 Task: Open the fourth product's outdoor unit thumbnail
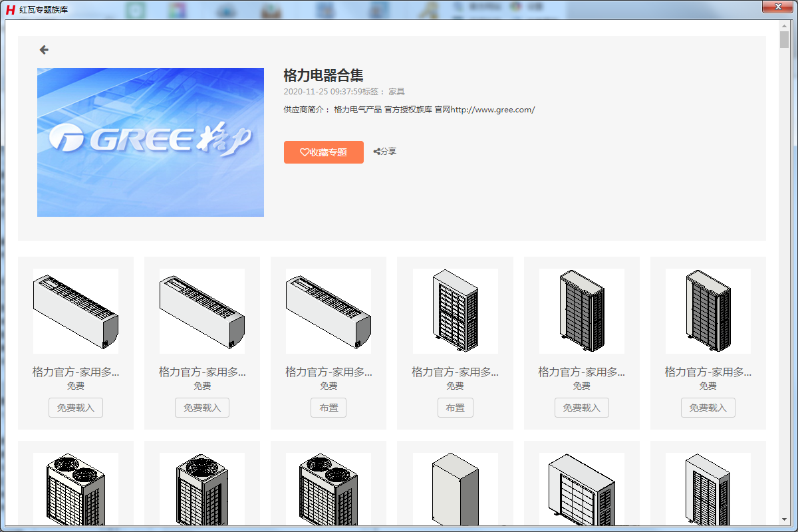point(455,311)
